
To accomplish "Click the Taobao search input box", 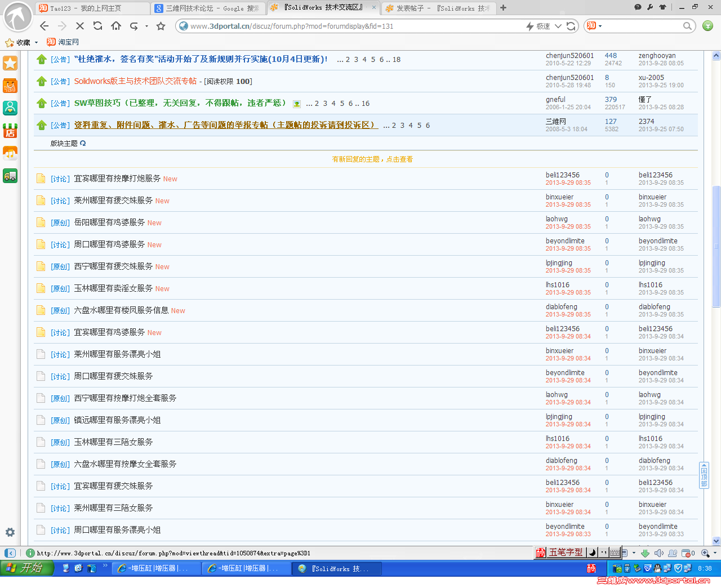I will [642, 26].
